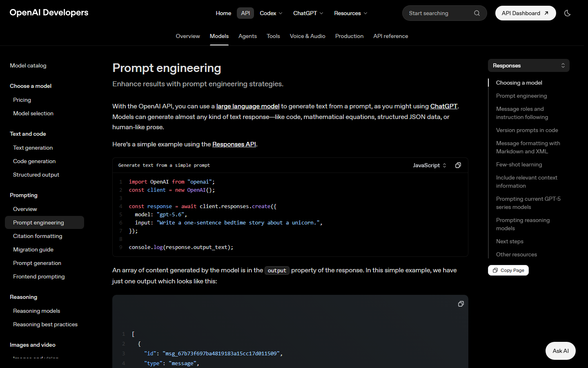Open Model catalog in sidebar

28,65
